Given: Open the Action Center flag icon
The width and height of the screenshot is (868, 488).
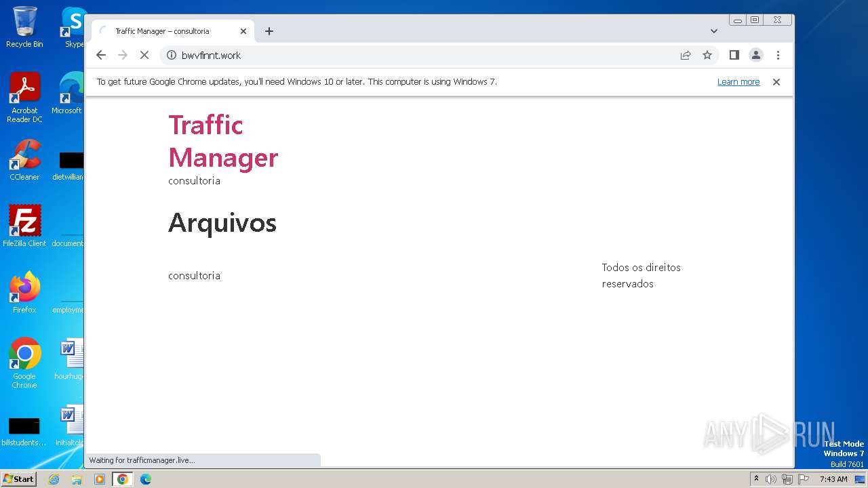Looking at the screenshot, I should click(x=804, y=479).
